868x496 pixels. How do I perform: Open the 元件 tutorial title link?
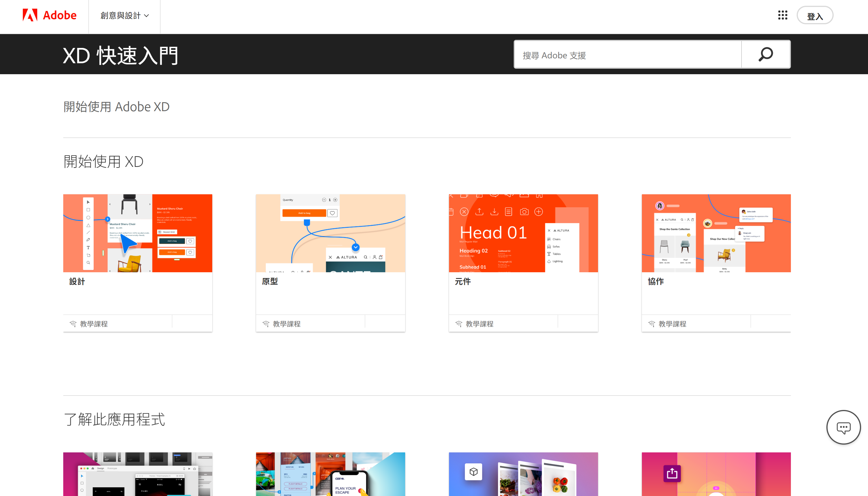[x=463, y=281]
